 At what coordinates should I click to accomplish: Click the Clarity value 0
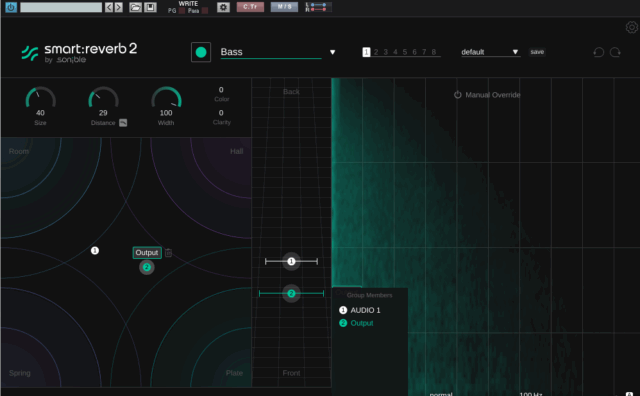(221, 113)
